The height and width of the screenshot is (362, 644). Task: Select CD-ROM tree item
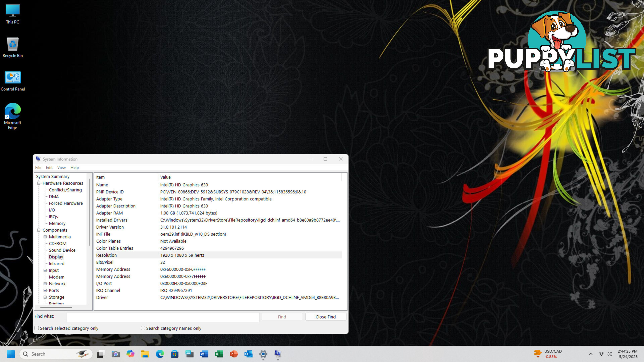tap(58, 244)
